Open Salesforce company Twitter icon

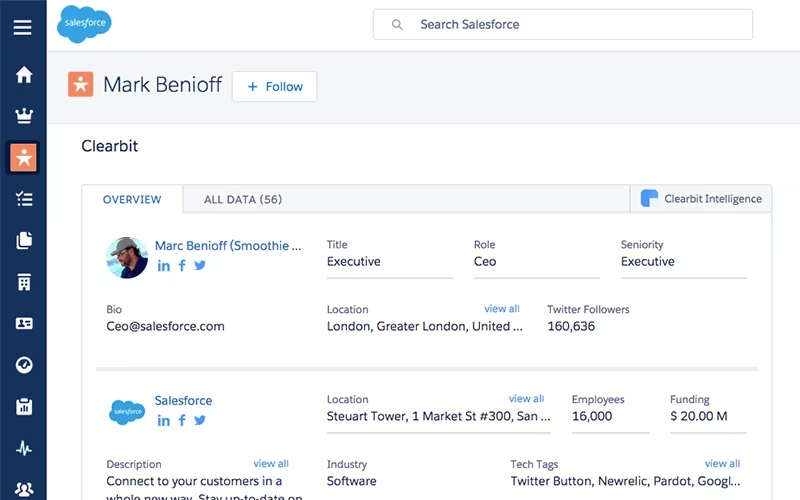tap(200, 420)
